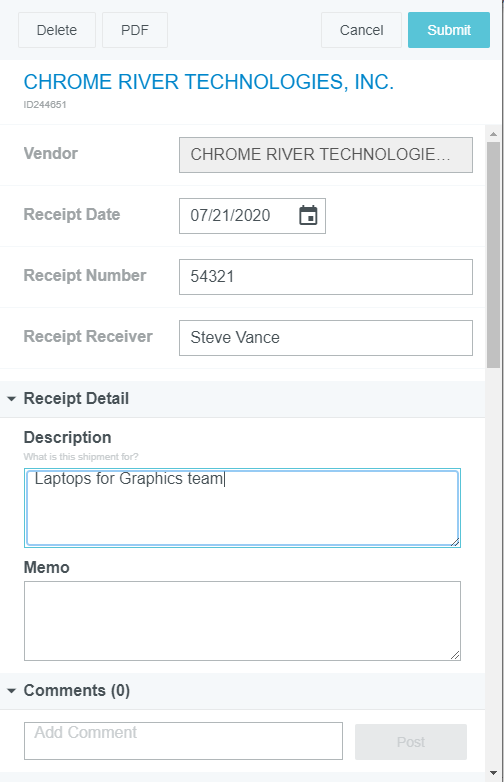Click the ID244651 identifier text
504x782 pixels.
[x=45, y=105]
